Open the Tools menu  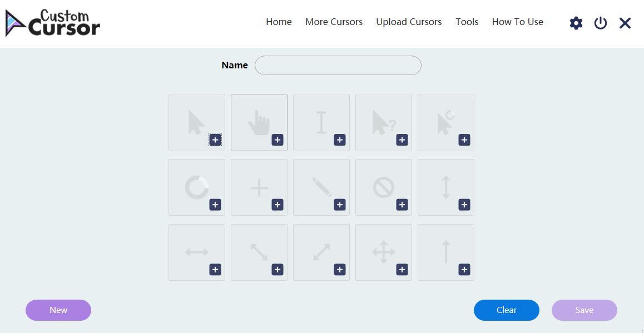click(467, 22)
